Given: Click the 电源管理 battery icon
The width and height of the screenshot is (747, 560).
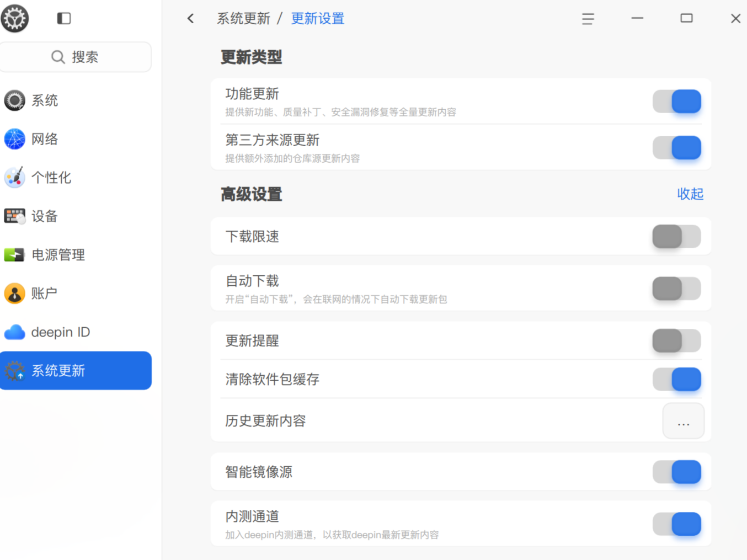Looking at the screenshot, I should pos(14,255).
